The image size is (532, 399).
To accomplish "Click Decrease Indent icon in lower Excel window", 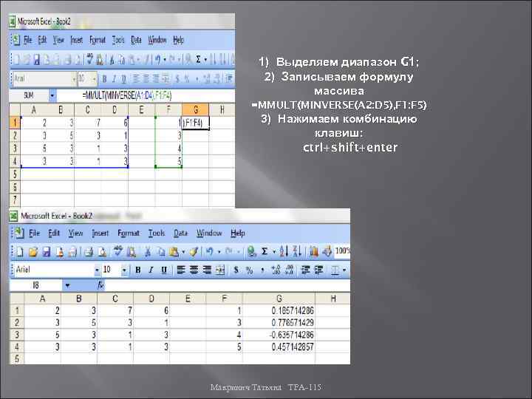I will [x=306, y=270].
